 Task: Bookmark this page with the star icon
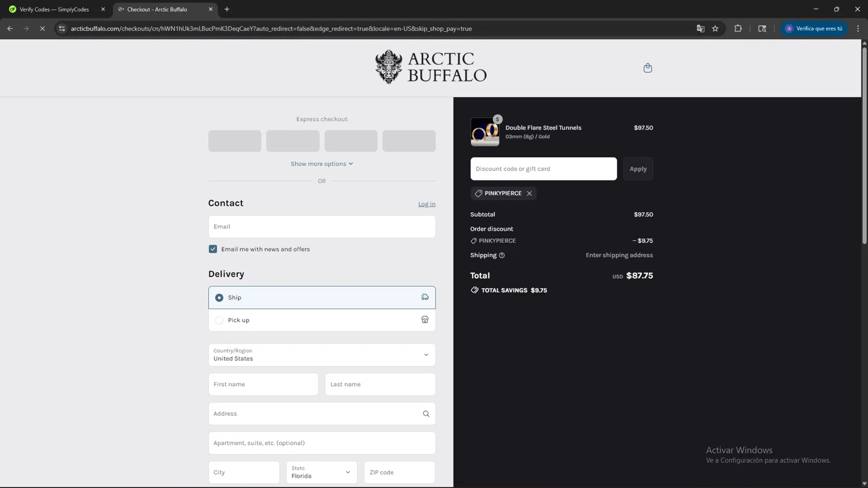[715, 28]
